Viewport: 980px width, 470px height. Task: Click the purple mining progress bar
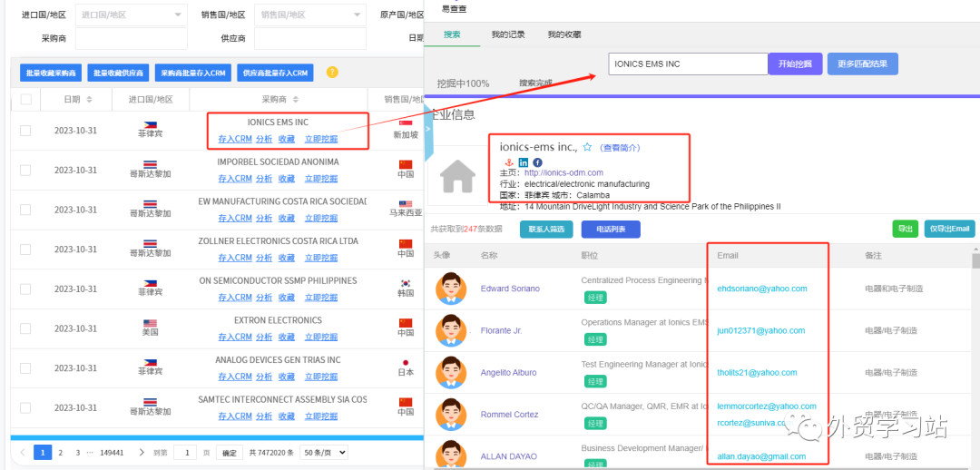click(x=701, y=96)
